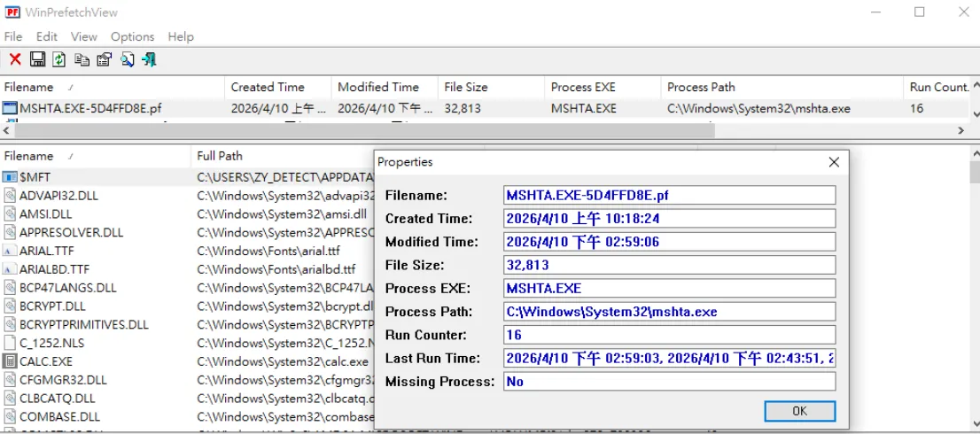980x434 pixels.
Task: Click the 32,813 file size cell
Action: pyautogui.click(x=463, y=108)
